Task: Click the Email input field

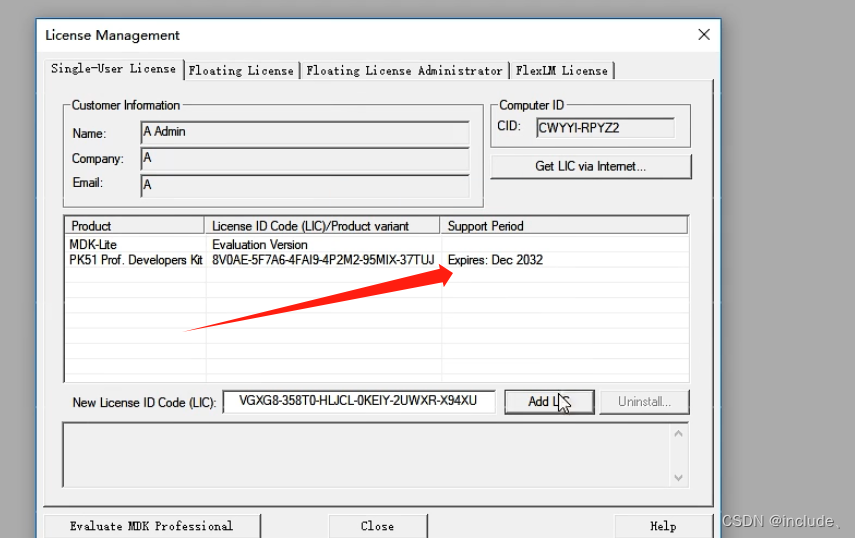Action: pos(305,185)
